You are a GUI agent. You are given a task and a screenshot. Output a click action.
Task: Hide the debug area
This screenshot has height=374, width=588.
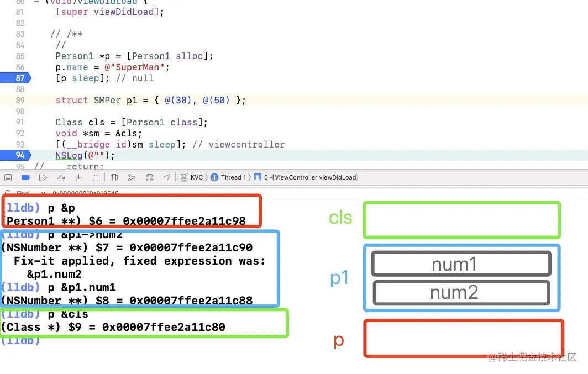[8, 178]
